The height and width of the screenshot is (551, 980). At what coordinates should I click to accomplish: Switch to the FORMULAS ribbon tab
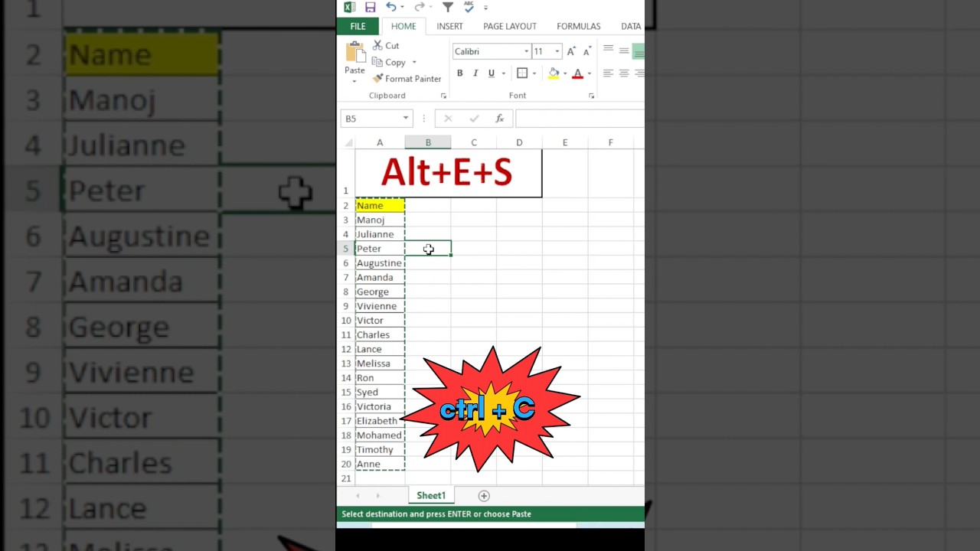tap(579, 26)
